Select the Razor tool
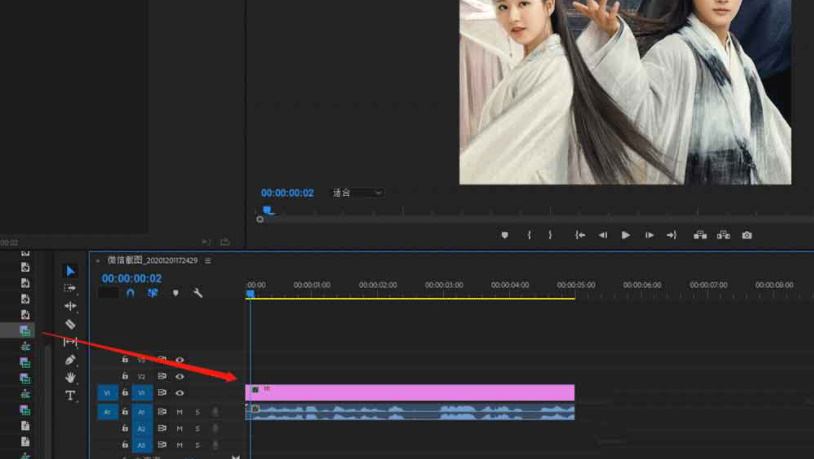 pyautogui.click(x=70, y=324)
